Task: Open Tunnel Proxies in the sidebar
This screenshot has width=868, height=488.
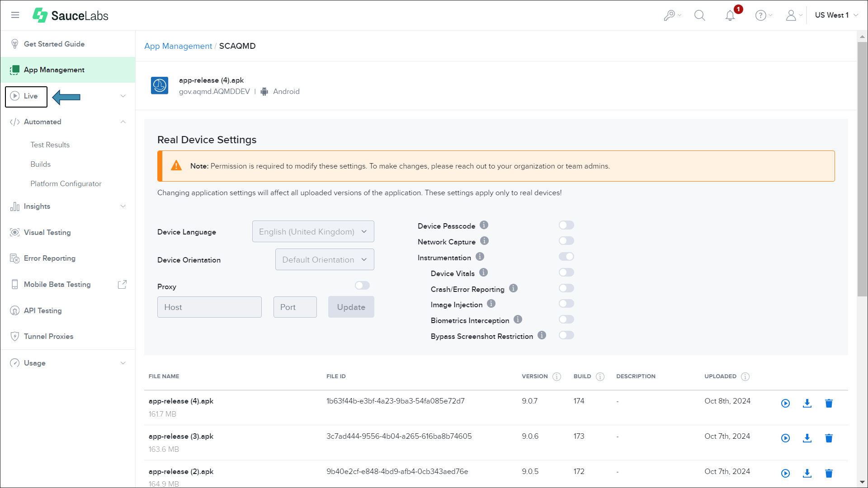Action: click(x=48, y=337)
